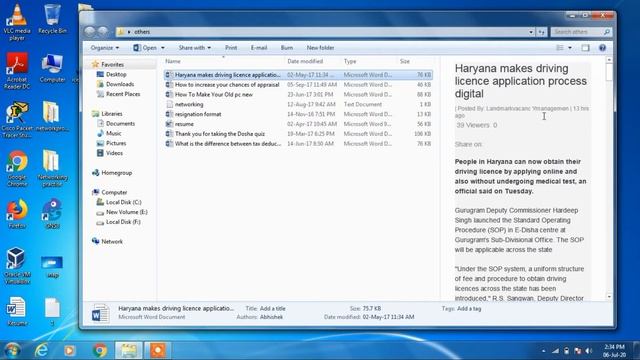
Task: Expand the address bar history dropdown
Action: point(531,32)
